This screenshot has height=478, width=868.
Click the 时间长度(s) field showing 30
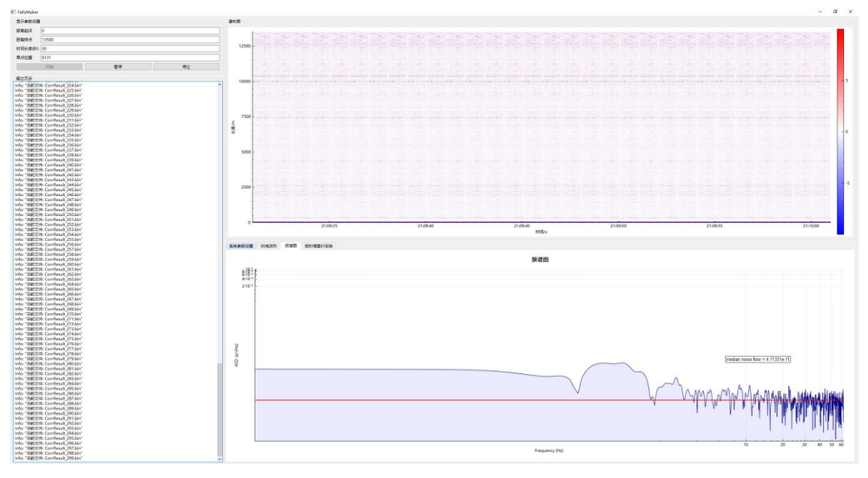click(129, 49)
